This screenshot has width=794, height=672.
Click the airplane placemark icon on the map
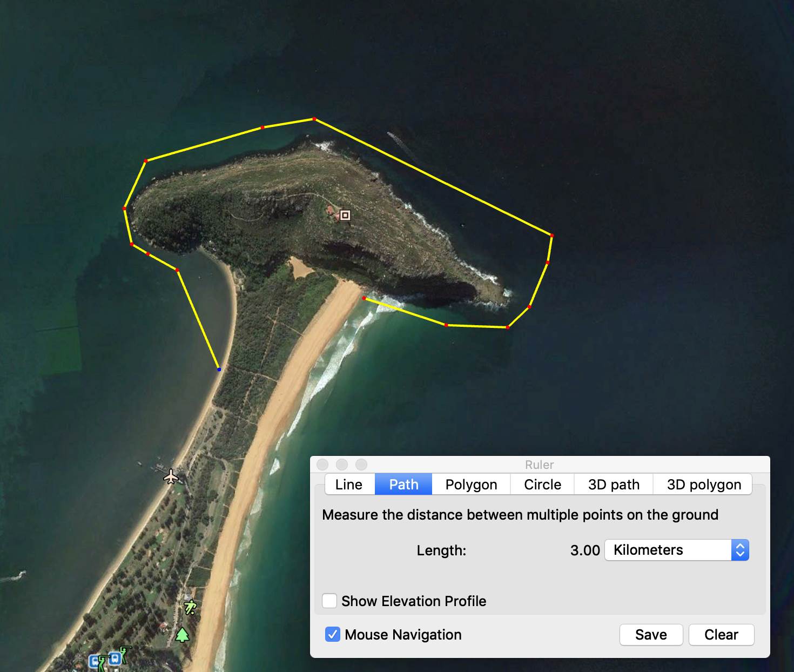click(x=171, y=476)
